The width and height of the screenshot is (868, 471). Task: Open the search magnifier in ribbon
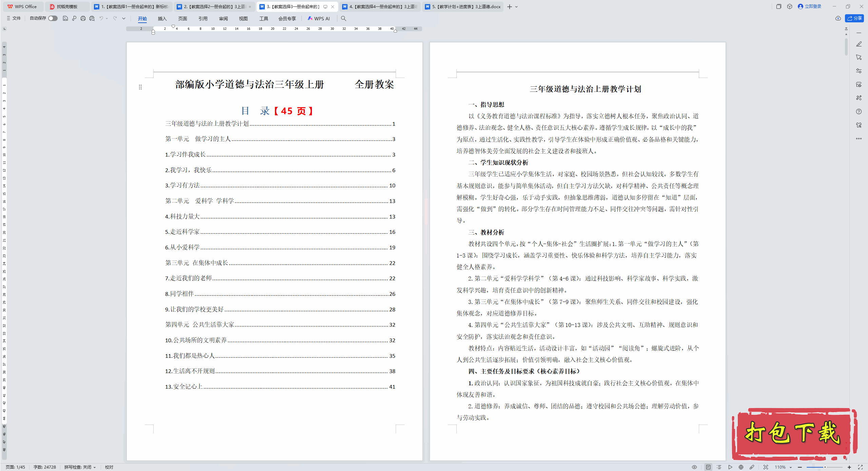pyautogui.click(x=343, y=18)
